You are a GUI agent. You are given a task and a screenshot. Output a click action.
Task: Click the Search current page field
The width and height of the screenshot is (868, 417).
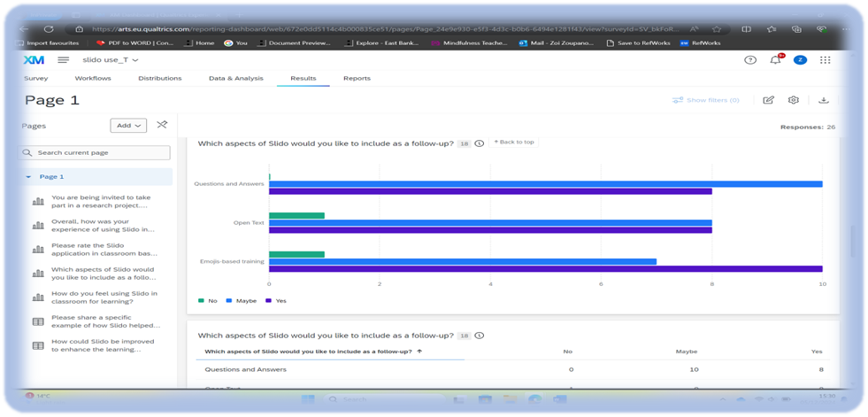[94, 153]
